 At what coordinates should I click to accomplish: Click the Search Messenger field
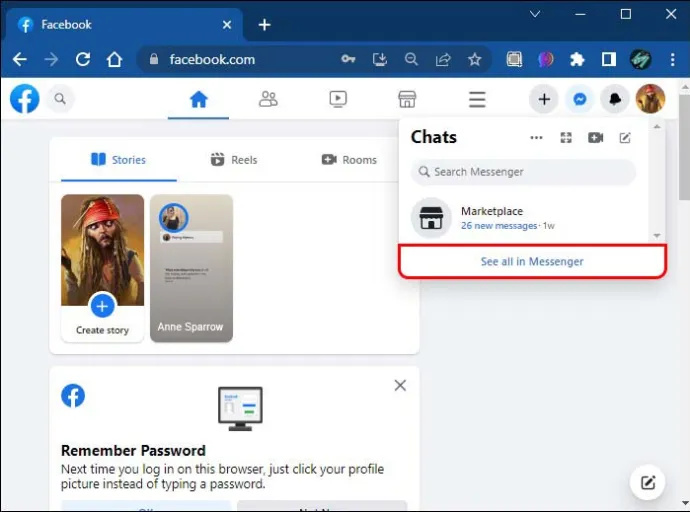pyautogui.click(x=524, y=172)
